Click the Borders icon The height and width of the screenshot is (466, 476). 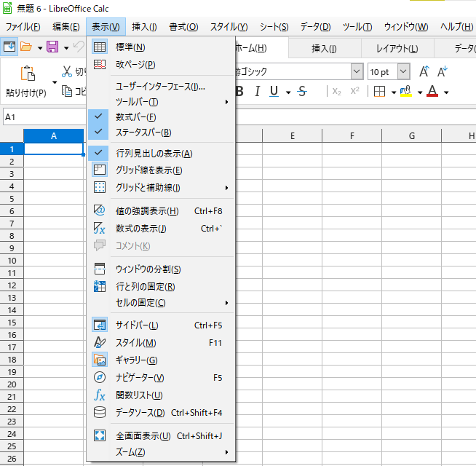pos(379,91)
